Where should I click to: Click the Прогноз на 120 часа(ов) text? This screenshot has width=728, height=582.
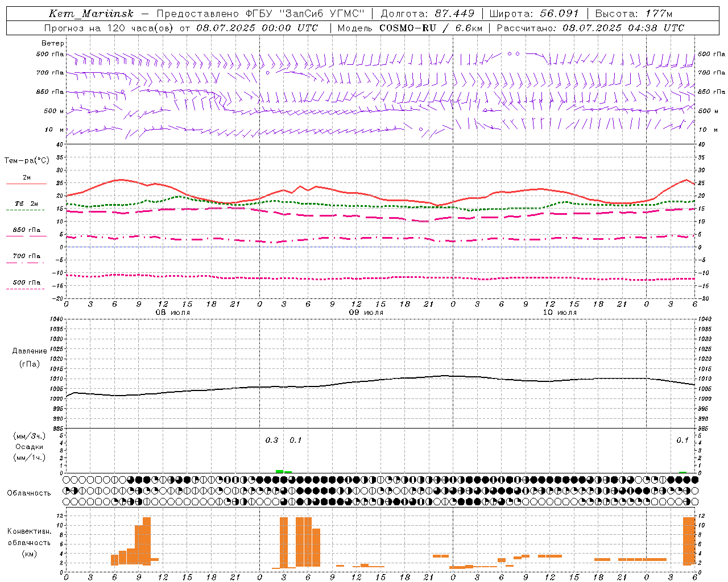tap(110, 28)
